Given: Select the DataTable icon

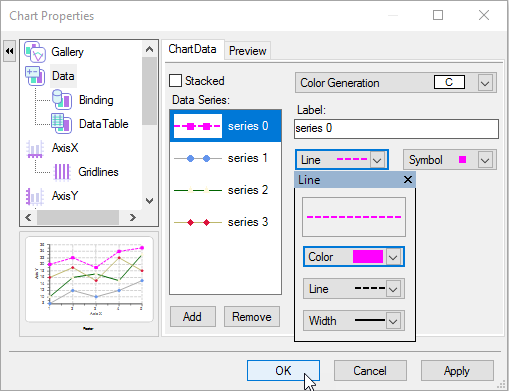Looking at the screenshot, I should click(x=61, y=124).
